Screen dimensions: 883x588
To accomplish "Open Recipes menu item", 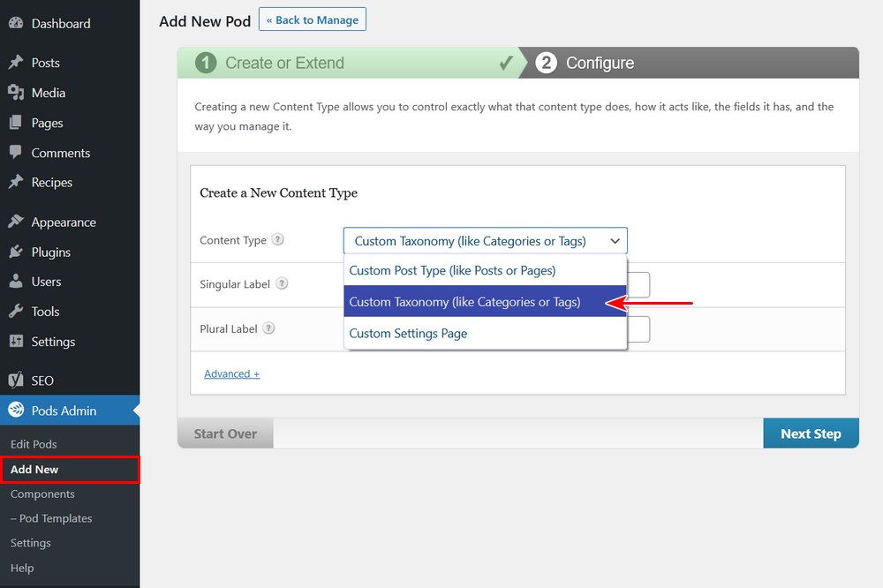I will [70, 182].
